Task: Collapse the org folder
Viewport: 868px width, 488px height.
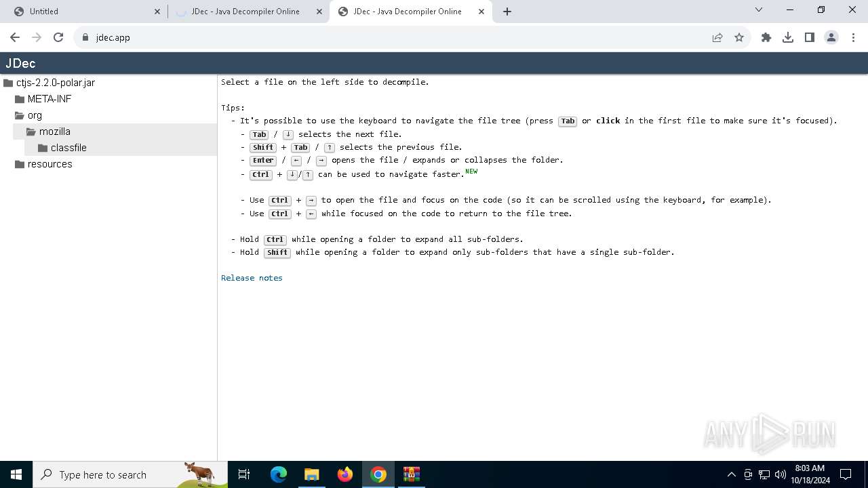Action: coord(35,115)
